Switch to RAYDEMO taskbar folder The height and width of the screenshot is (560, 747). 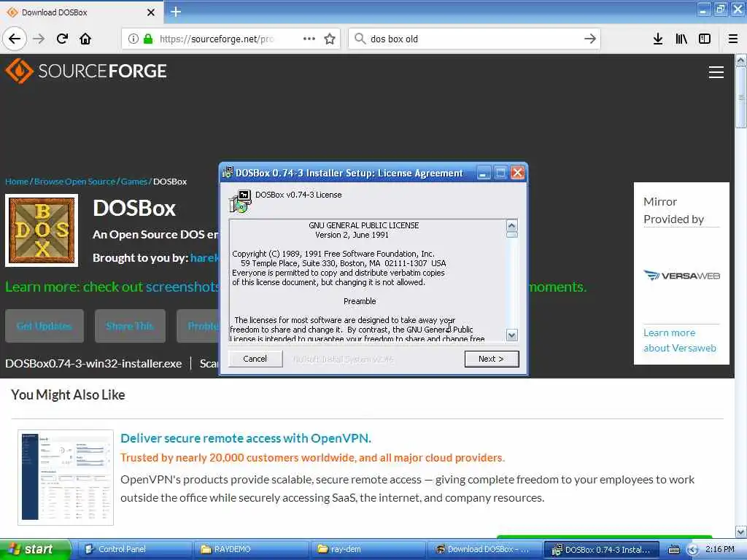(251, 549)
